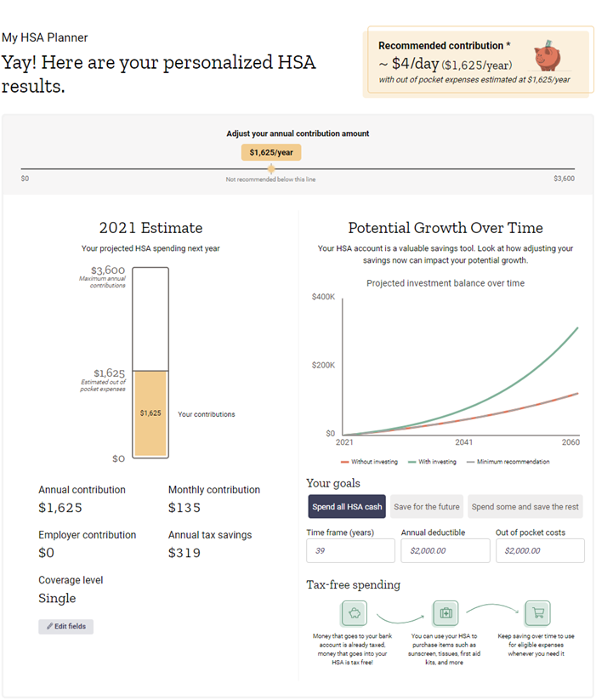Image resolution: width=596 pixels, height=700 pixels.
Task: Click the filled $1,625 contributions bar
Action: coord(150,413)
